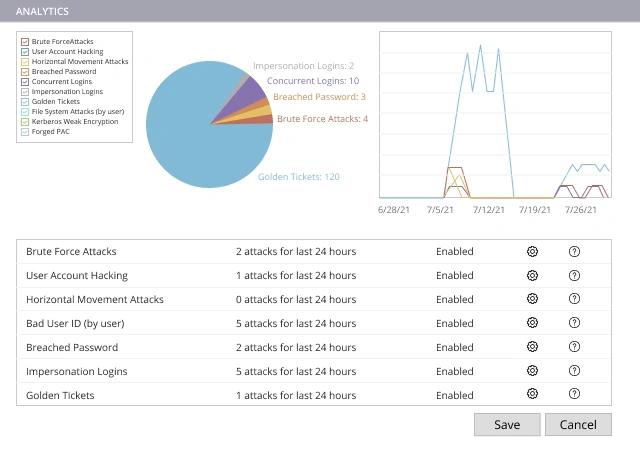Show help for Brute Force Attacks
Image resolution: width=640 pixels, height=450 pixels.
tap(574, 252)
